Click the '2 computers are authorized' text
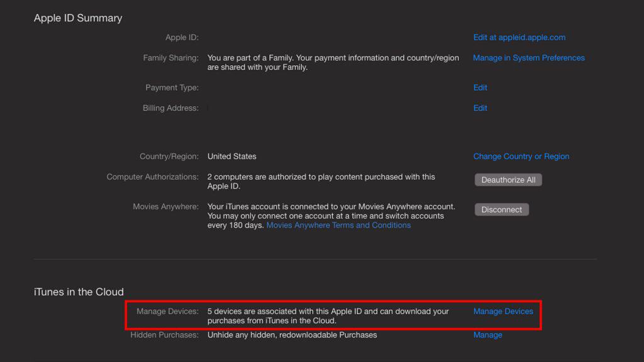644x362 pixels. 321,182
